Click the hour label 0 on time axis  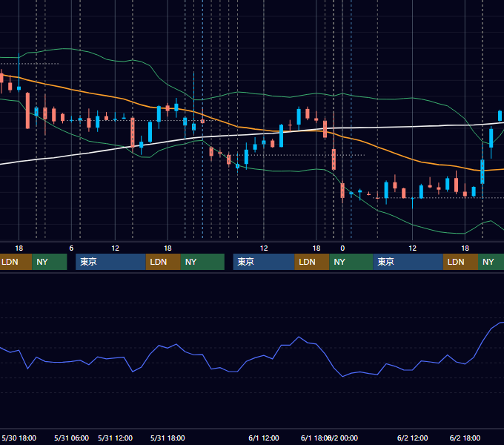coord(342,248)
